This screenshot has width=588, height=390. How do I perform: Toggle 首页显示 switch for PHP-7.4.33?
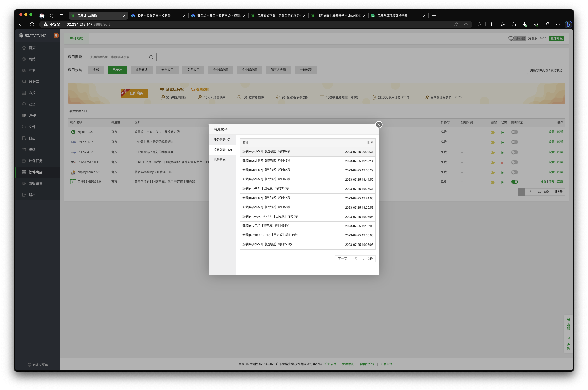(x=514, y=152)
